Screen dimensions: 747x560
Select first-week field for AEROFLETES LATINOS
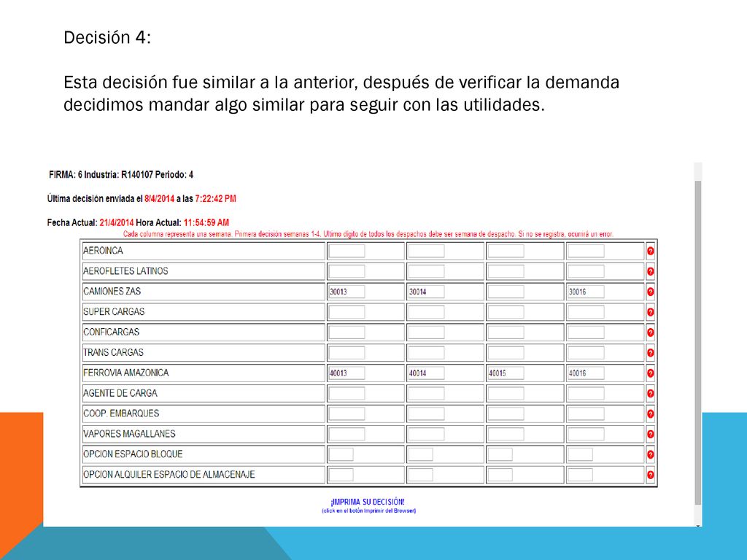click(x=347, y=271)
